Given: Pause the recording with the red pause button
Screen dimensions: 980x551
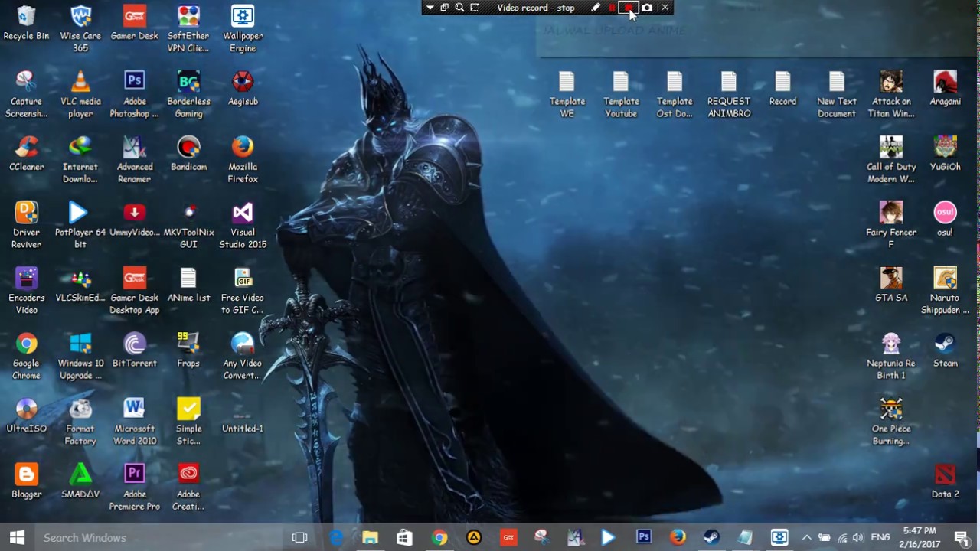Looking at the screenshot, I should [612, 8].
